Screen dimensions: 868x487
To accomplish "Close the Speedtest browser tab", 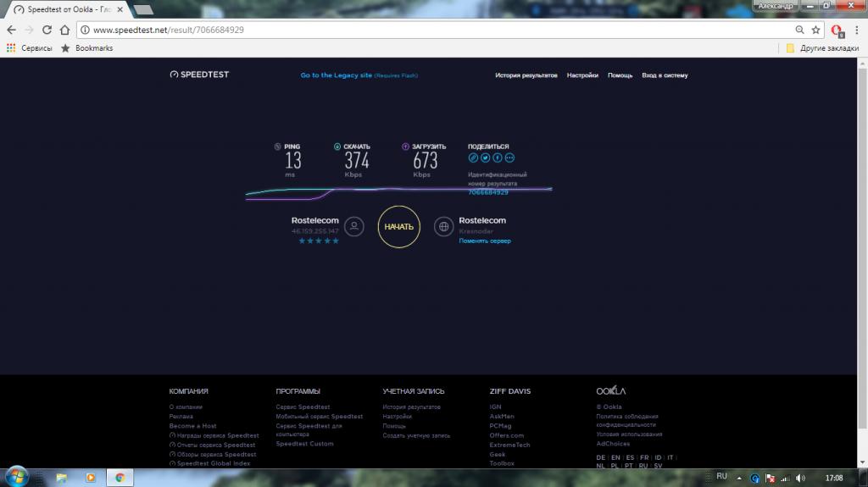I will click(120, 9).
